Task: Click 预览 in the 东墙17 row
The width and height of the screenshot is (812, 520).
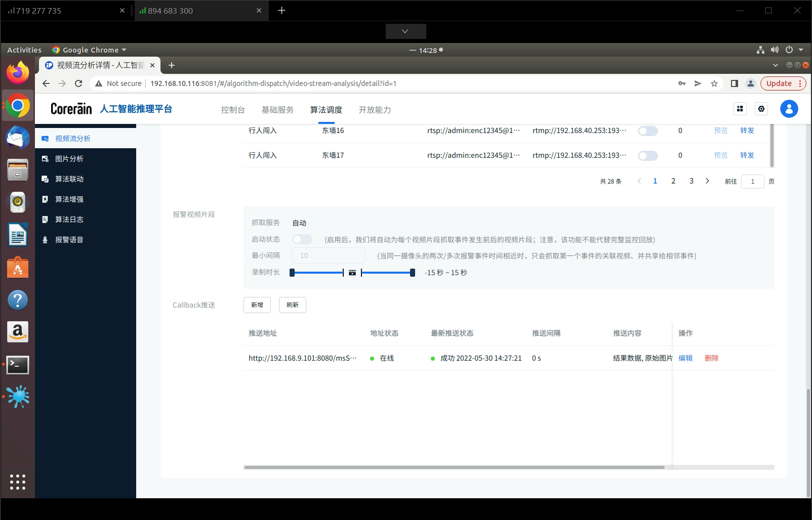Action: click(x=721, y=155)
